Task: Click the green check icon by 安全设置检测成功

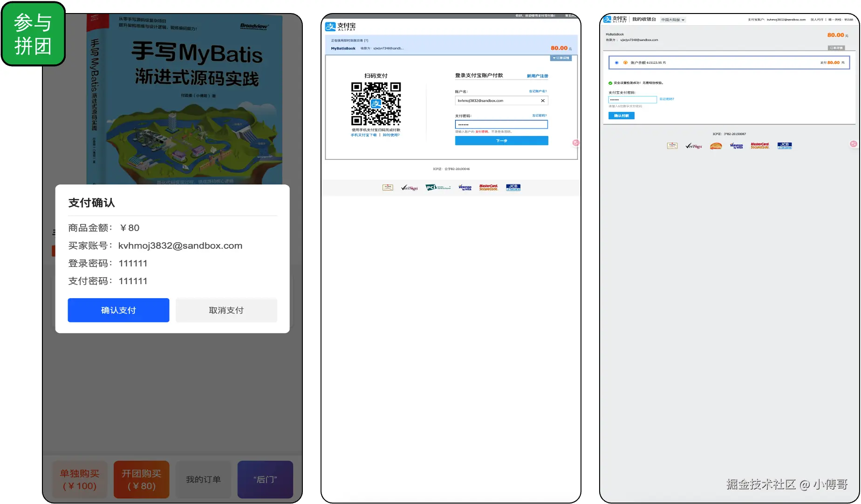Action: click(x=610, y=83)
